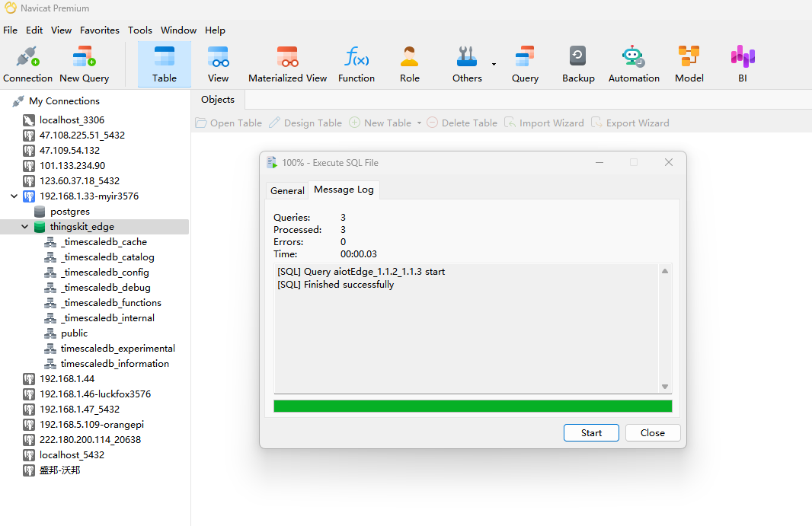Open the Query toolbar icon
The width and height of the screenshot is (812, 526).
pos(525,64)
